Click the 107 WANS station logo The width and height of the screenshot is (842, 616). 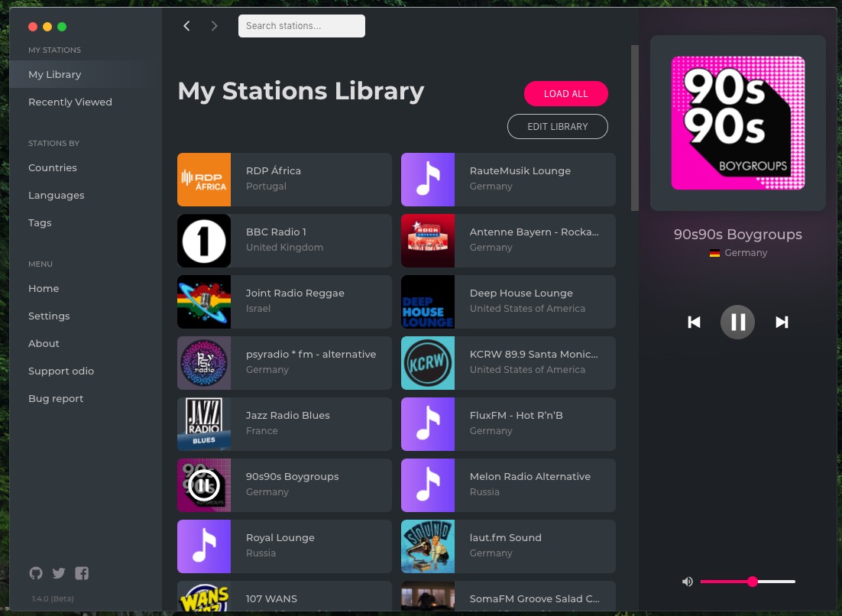(x=204, y=596)
